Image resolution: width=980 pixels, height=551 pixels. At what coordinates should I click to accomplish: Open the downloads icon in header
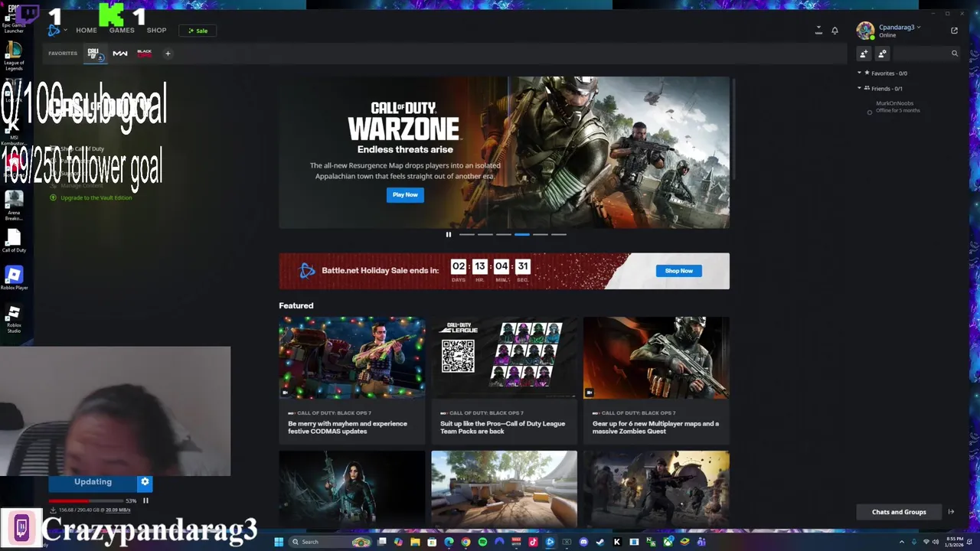coord(818,31)
